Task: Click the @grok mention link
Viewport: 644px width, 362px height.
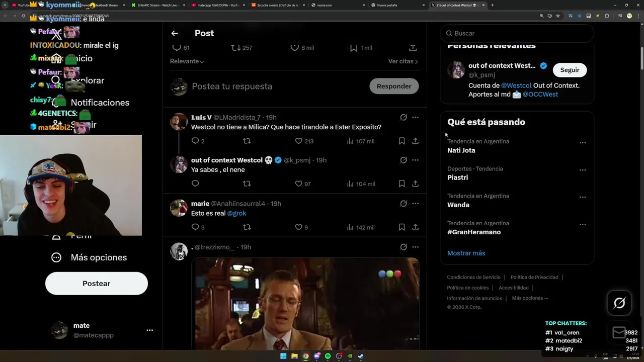Action: (236, 213)
